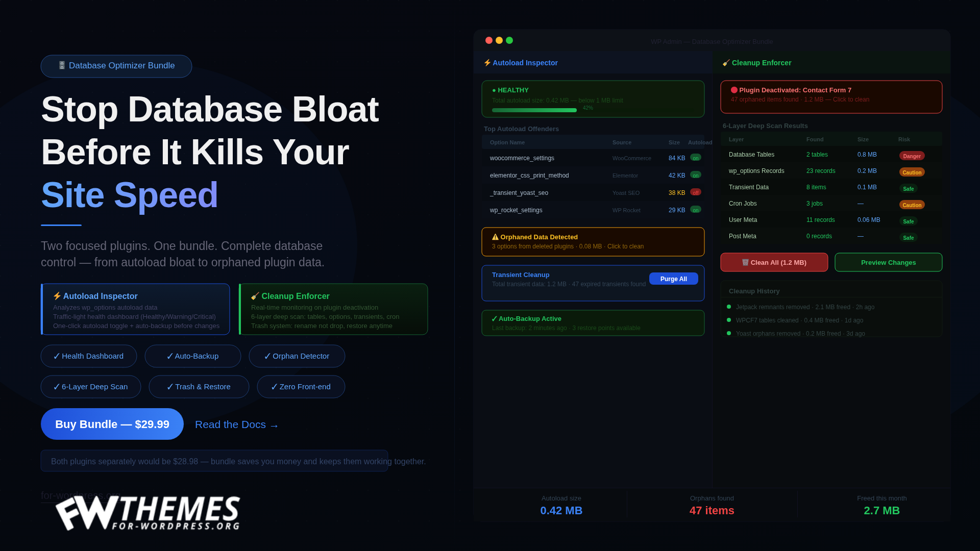Viewport: 980px width, 551px height.
Task: Click the Orphaned Data Detected warning icon
Action: (495, 237)
